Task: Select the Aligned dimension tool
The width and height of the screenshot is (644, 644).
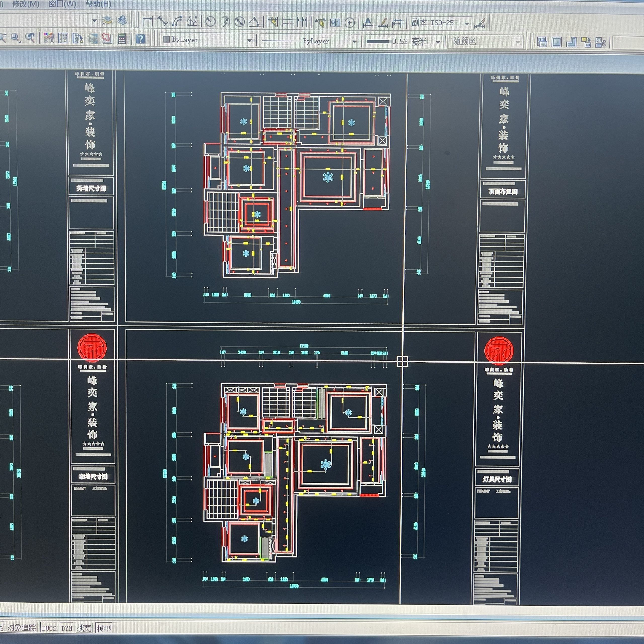Action: 163,21
